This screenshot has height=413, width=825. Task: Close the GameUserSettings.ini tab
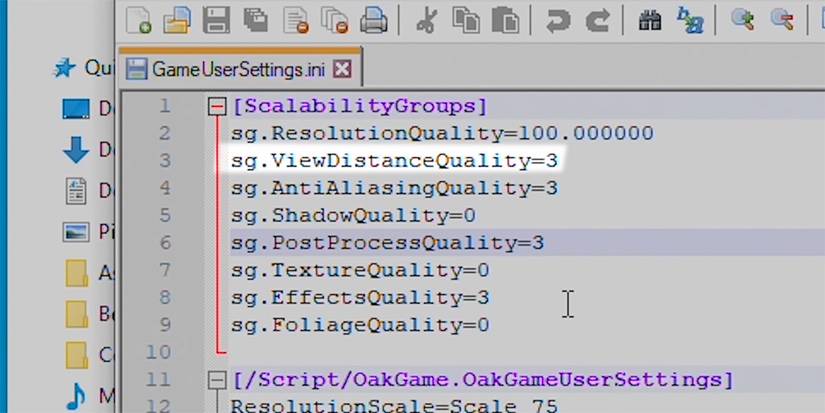coord(342,69)
